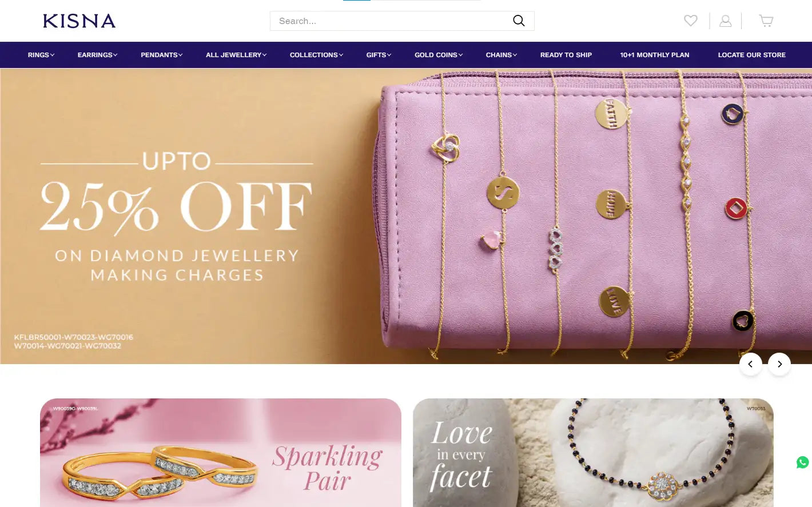The width and height of the screenshot is (812, 507).
Task: Go to the next banner slide arrow
Action: click(x=779, y=364)
